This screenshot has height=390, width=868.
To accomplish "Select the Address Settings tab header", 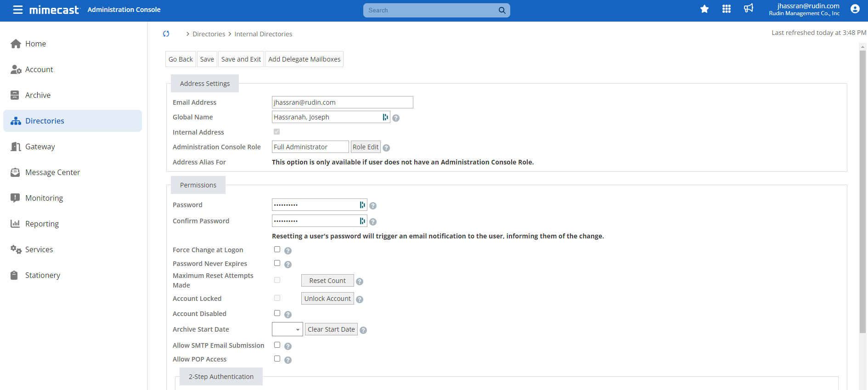I will (205, 84).
